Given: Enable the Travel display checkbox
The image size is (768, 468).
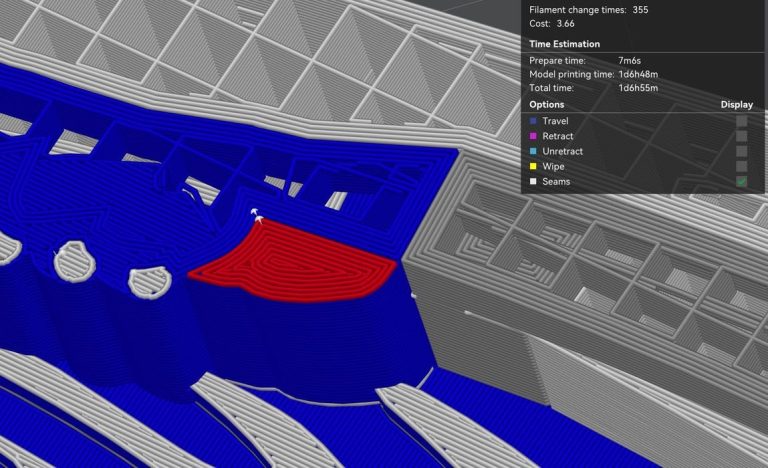Looking at the screenshot, I should (741, 121).
